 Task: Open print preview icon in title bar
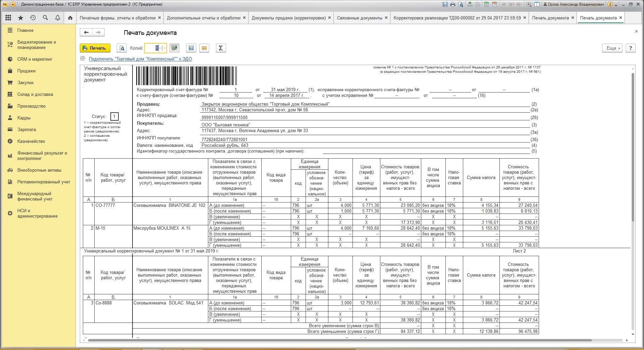point(461,4)
